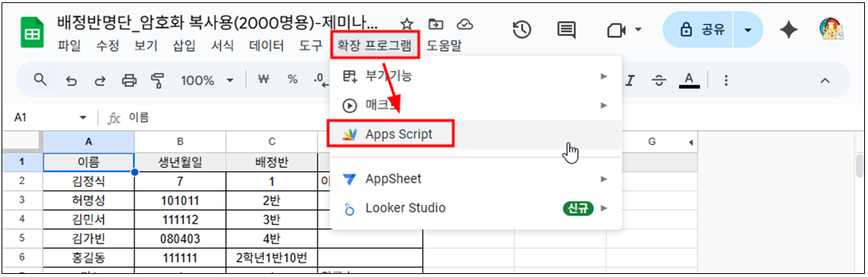Select cell containing 김민서
Screen dimensions: 868x277
click(x=88, y=219)
